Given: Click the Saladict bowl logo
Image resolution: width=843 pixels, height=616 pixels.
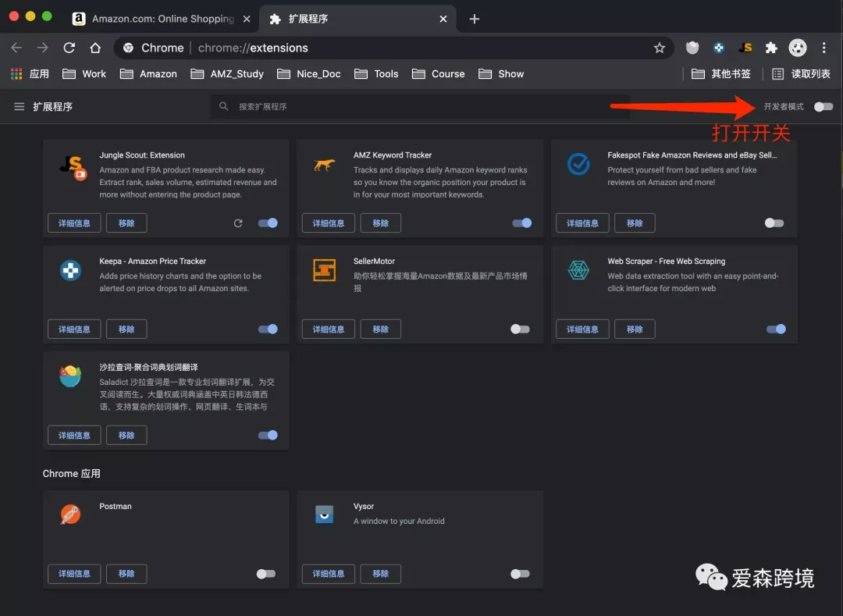Looking at the screenshot, I should pos(70,376).
